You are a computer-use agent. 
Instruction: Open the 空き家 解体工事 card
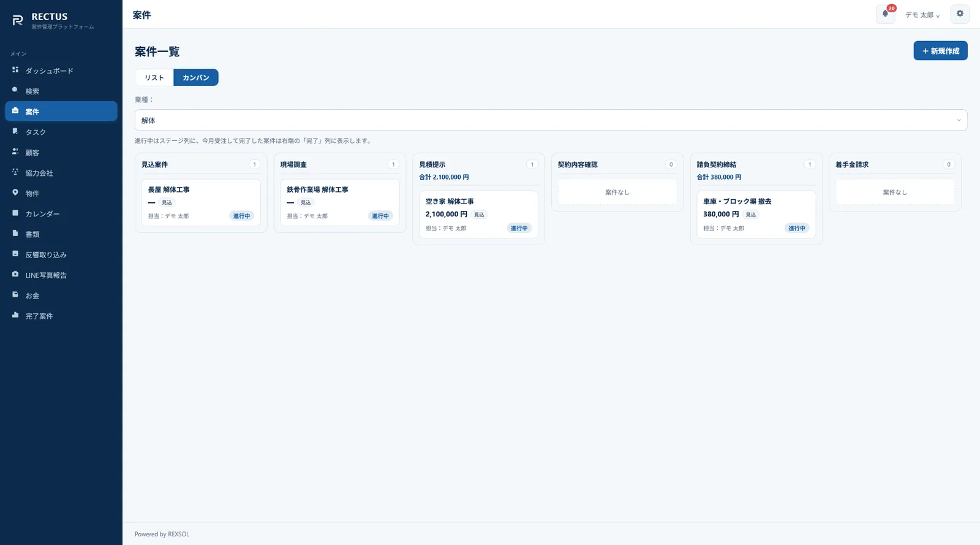pyautogui.click(x=478, y=215)
